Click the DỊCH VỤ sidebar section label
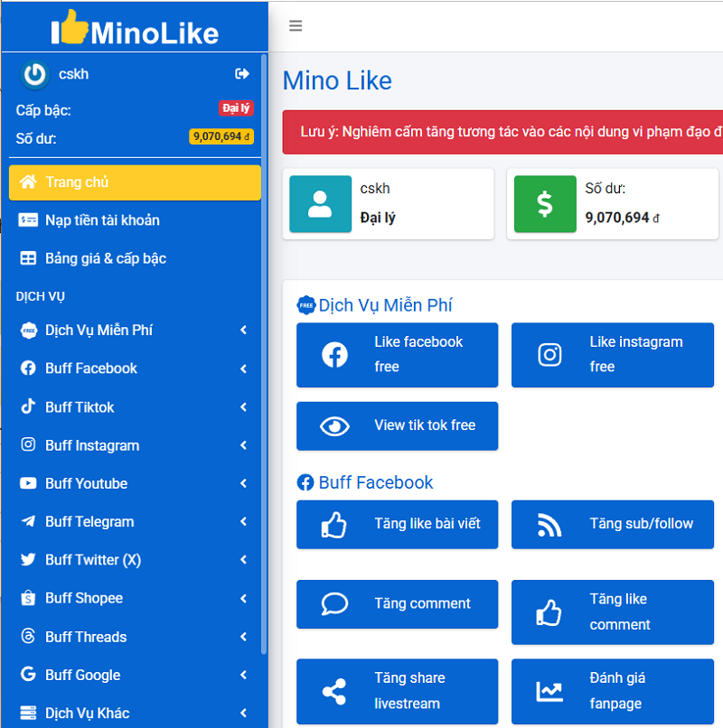 click(41, 296)
